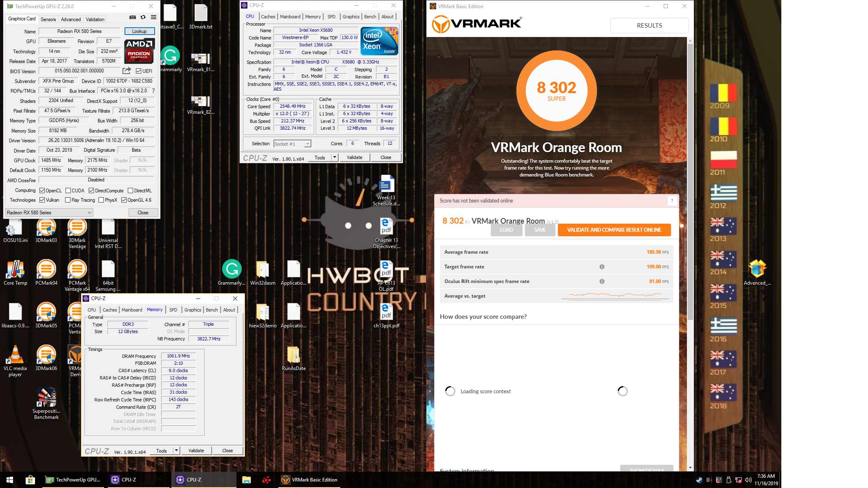Open SPD tab in bottom CPU-Z window
868x488 pixels.
coord(173,310)
